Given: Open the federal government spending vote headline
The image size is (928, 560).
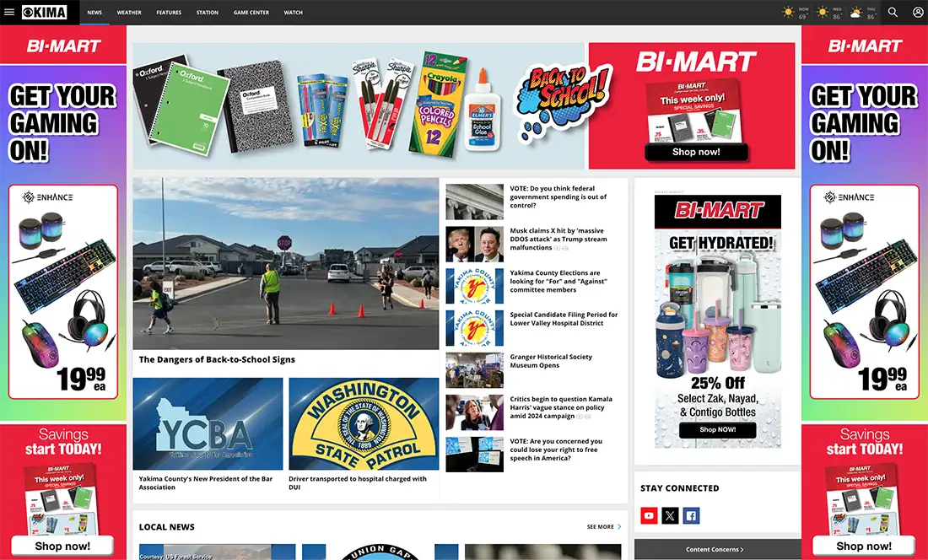Looking at the screenshot, I should pos(558,197).
